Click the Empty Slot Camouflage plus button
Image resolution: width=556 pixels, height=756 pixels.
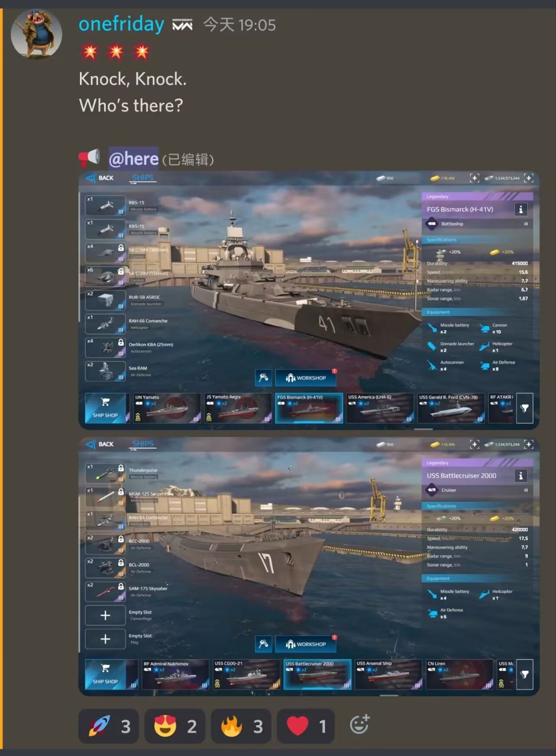[105, 615]
